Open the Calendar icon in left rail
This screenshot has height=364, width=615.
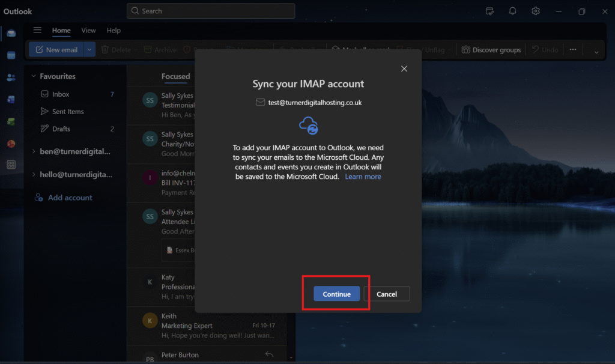coord(11,55)
